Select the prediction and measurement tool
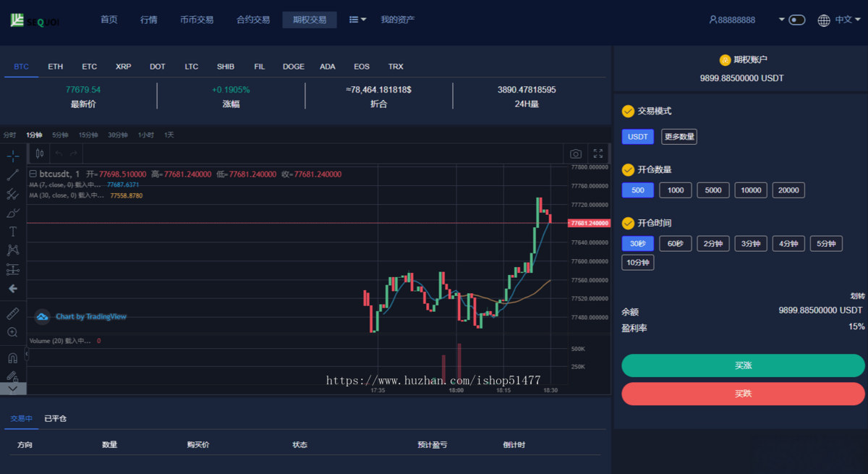868x474 pixels. pos(13,269)
